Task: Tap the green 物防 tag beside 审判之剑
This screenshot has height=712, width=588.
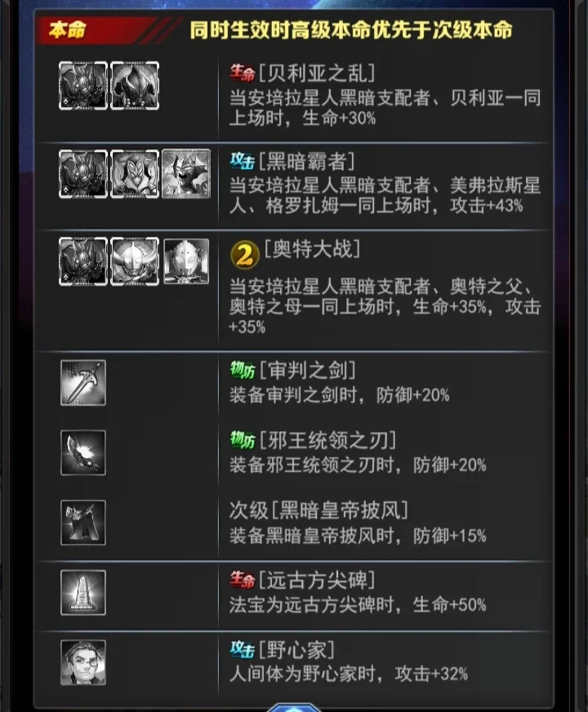Action: (243, 370)
